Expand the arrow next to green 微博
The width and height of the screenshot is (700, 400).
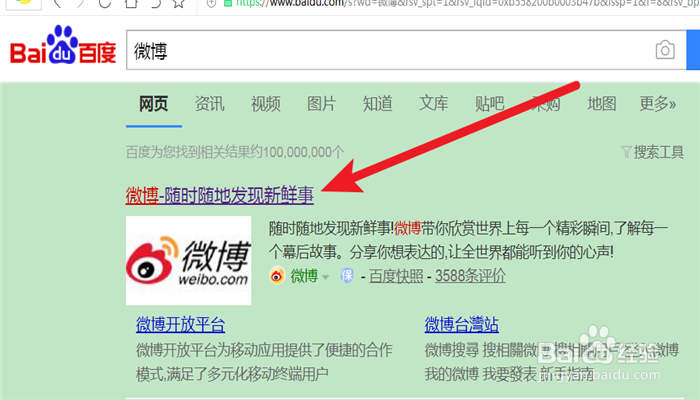(x=325, y=277)
